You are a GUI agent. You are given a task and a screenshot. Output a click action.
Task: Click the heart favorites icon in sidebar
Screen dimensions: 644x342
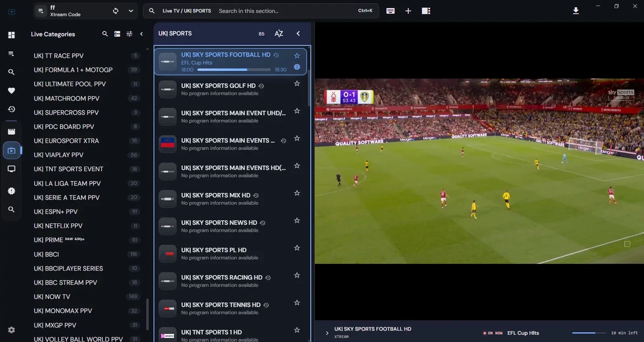[11, 91]
